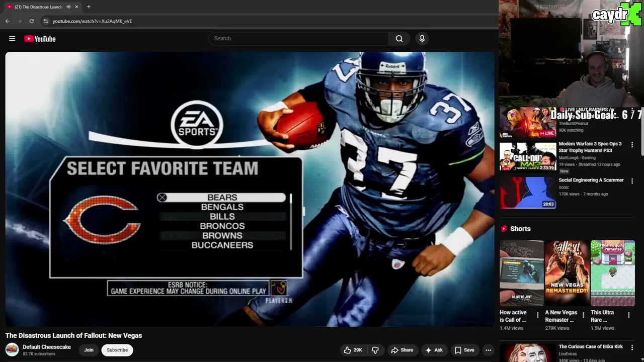Join the Default Cheesecake channel
Viewport: 644px width, 362px height.
[89, 350]
